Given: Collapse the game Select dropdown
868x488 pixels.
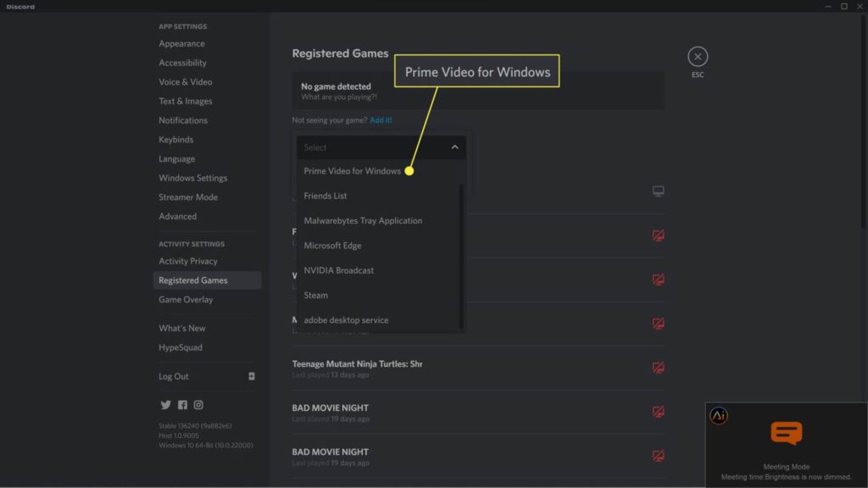Looking at the screenshot, I should pos(457,147).
